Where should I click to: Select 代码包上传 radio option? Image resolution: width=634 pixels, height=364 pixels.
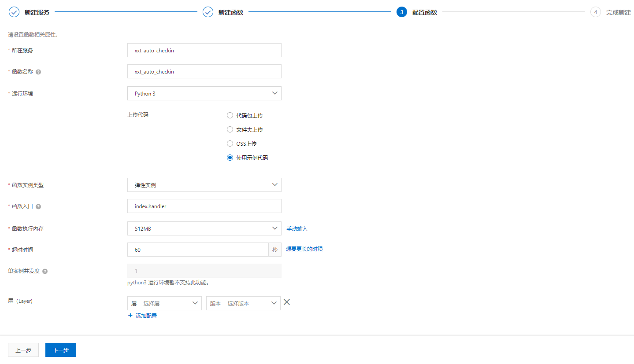230,115
